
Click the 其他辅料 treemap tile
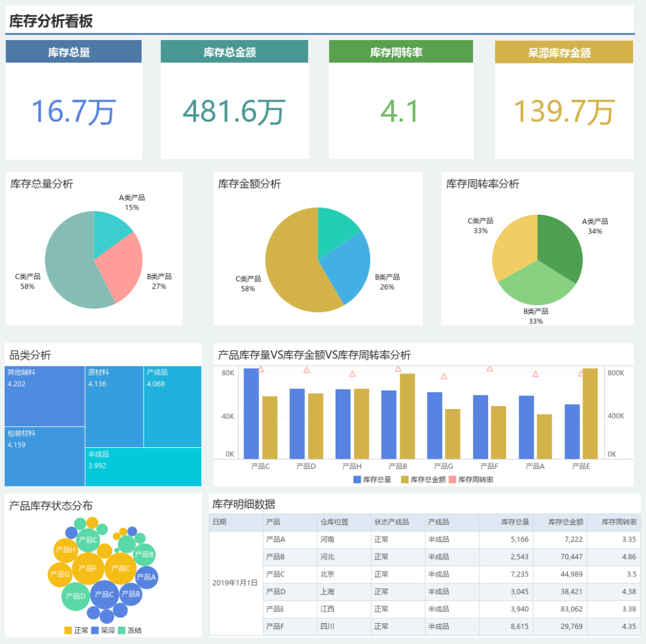(x=44, y=396)
